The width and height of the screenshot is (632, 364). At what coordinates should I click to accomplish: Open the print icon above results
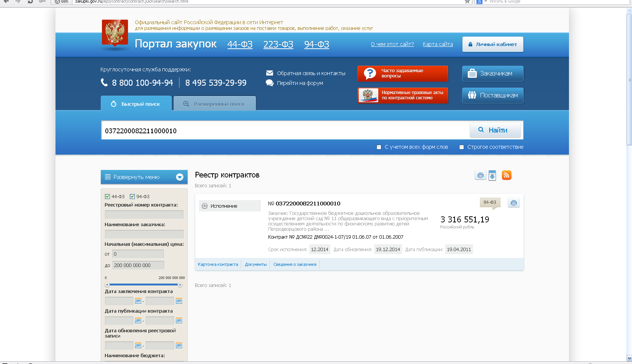click(480, 175)
